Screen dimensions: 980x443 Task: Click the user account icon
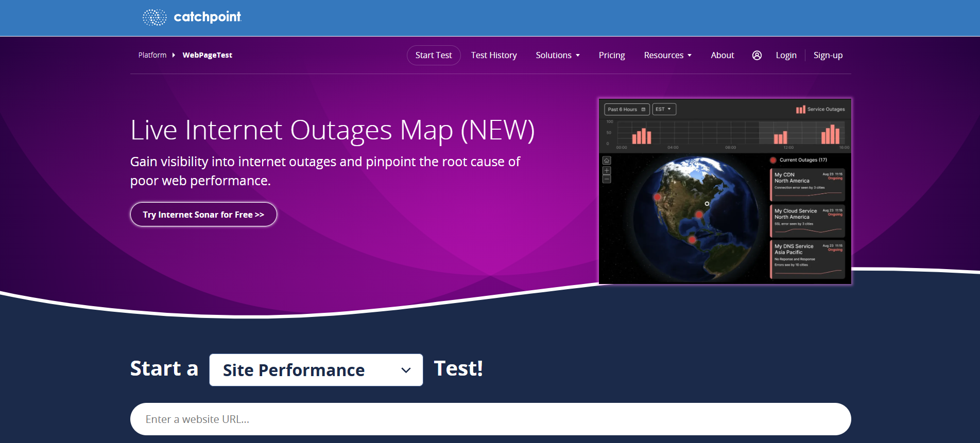click(x=757, y=55)
